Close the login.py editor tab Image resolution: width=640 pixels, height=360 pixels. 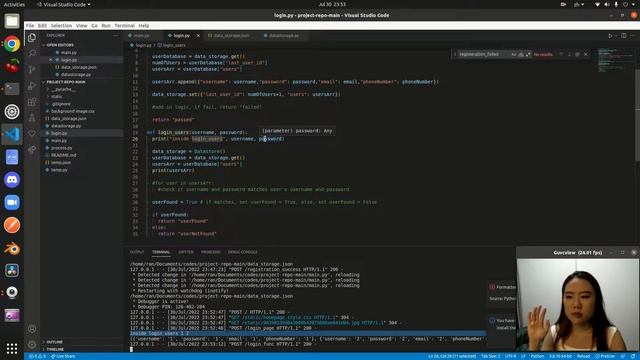pyautogui.click(x=198, y=36)
